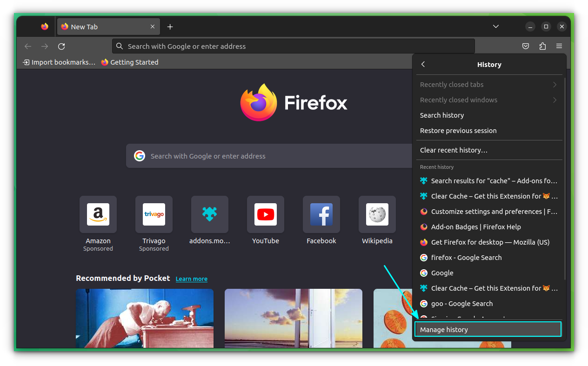
Task: Click Restore previous session
Action: [458, 130]
